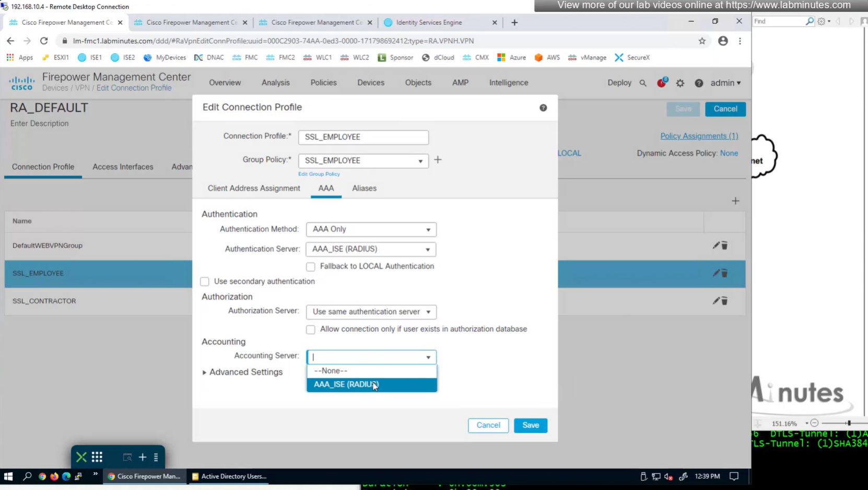The image size is (868, 490).
Task: Click the Connection Profile name input field
Action: click(363, 137)
